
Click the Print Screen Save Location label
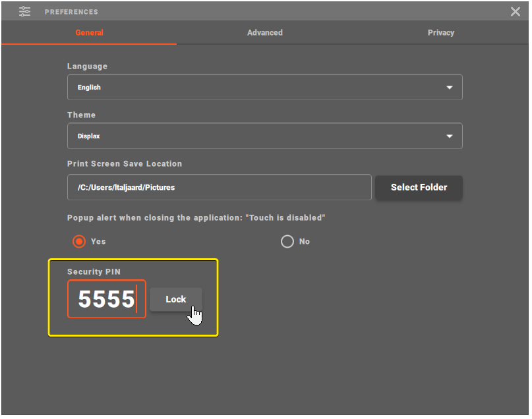125,163
